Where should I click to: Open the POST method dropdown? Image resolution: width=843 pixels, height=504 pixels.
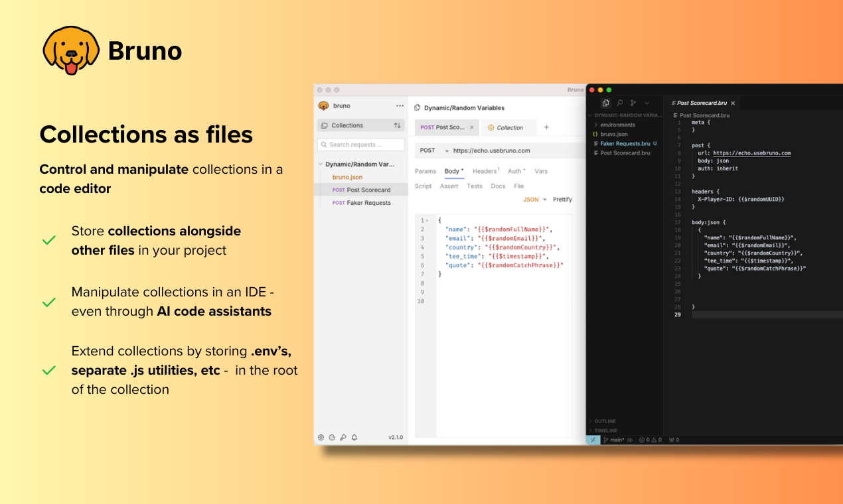pos(447,151)
